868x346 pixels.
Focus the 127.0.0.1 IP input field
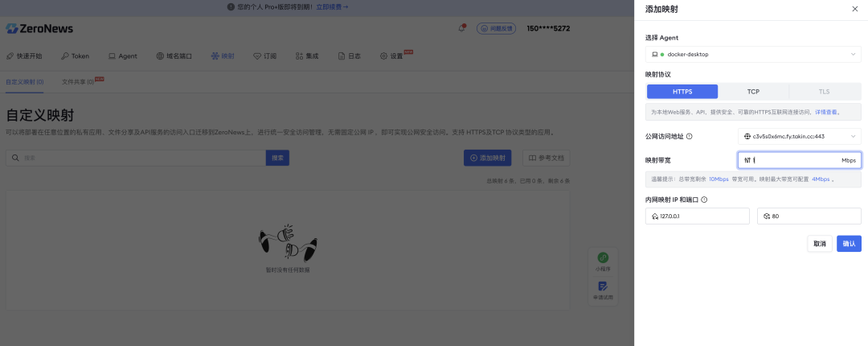(698, 216)
